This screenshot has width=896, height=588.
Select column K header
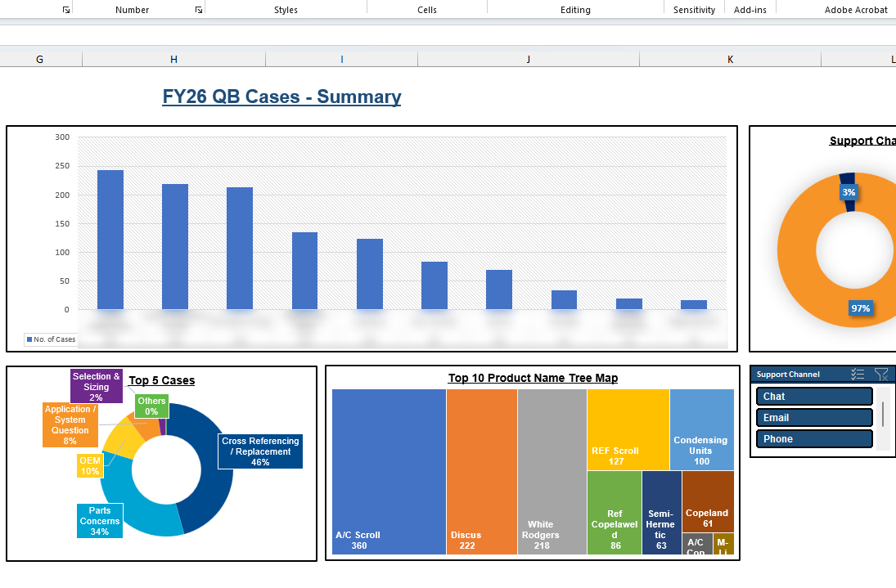click(x=730, y=60)
